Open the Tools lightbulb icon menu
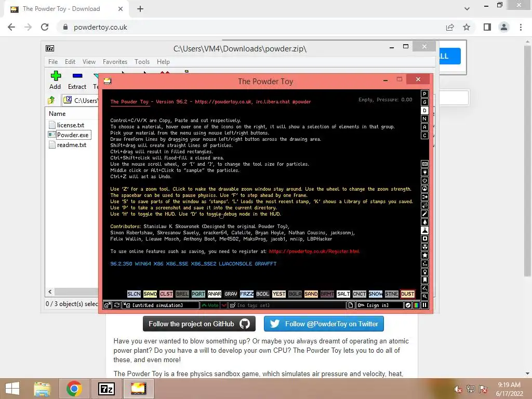 coord(424,272)
